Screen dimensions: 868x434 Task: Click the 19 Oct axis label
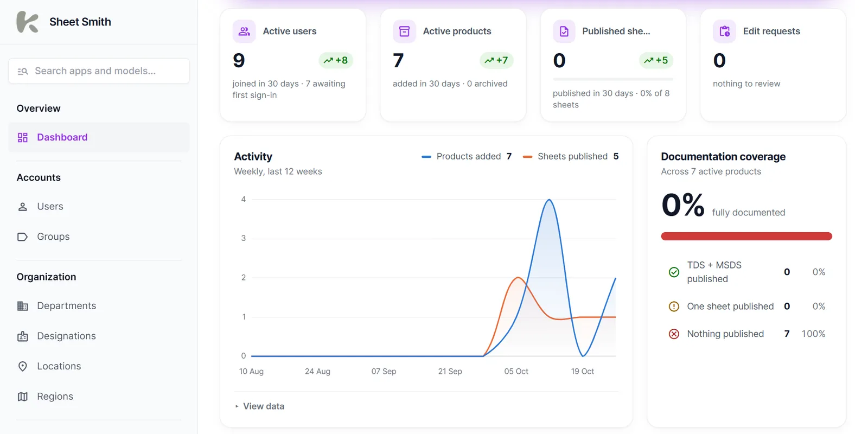582,372
